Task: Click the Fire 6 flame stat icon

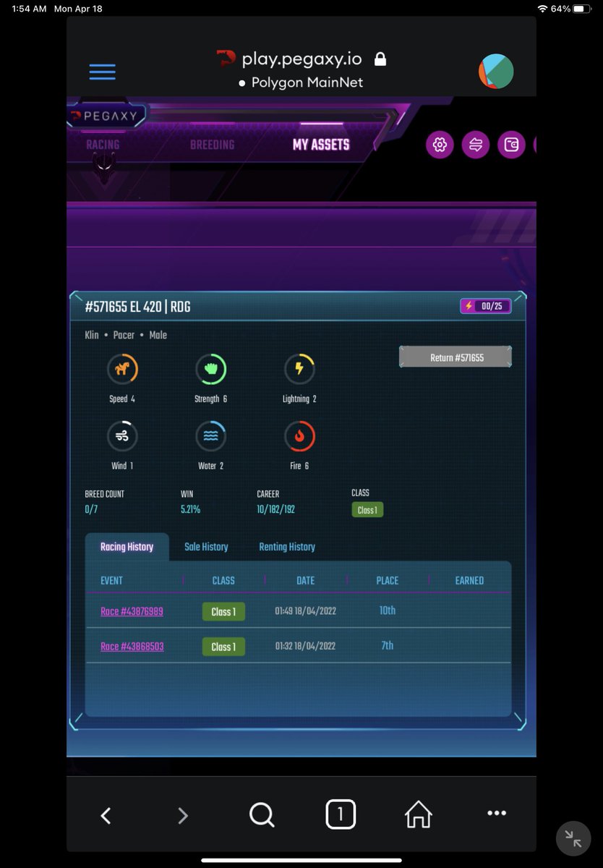Action: (x=299, y=436)
